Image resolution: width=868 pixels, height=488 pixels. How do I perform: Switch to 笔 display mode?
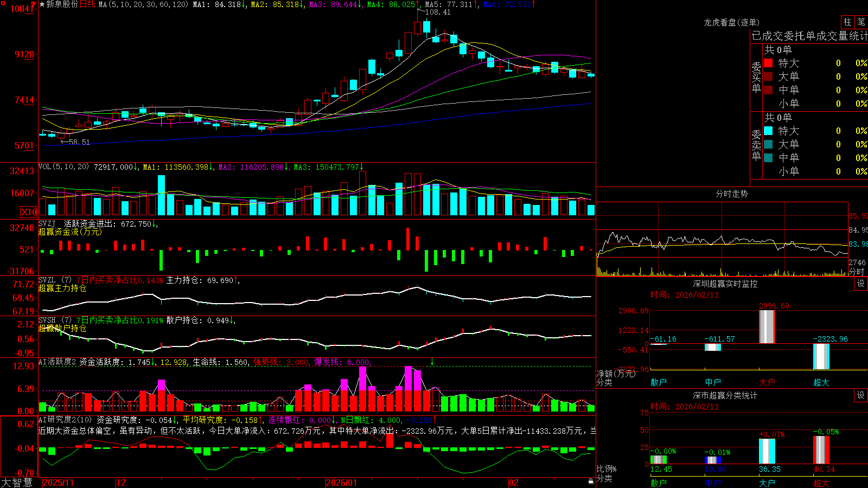pyautogui.click(x=861, y=22)
